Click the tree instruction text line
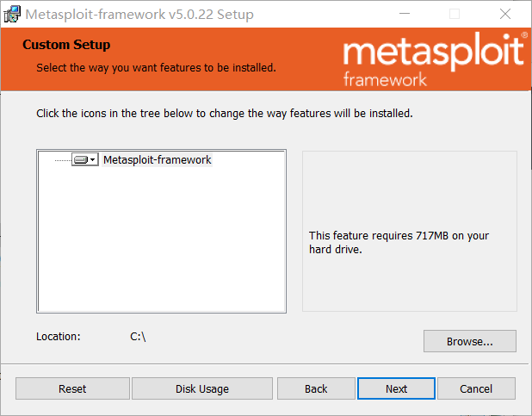Viewport: 532px width, 416px height. point(225,113)
